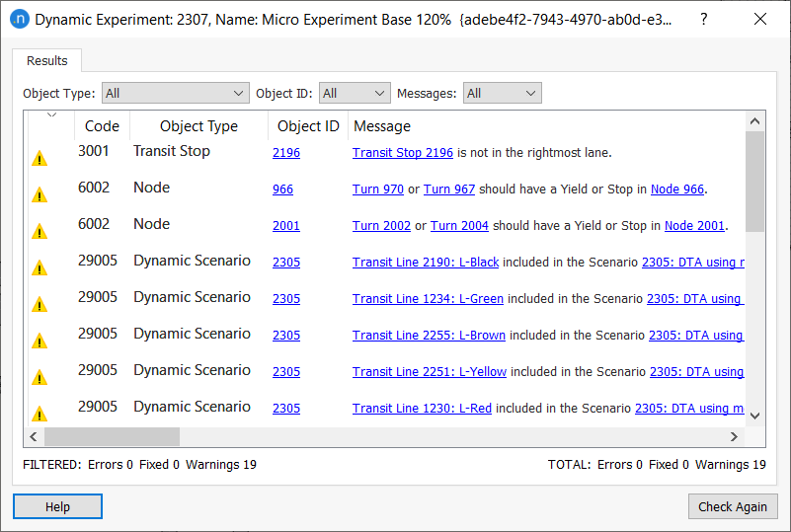The image size is (791, 532).
Task: Open the Object ID filter dropdown
Action: 355,94
